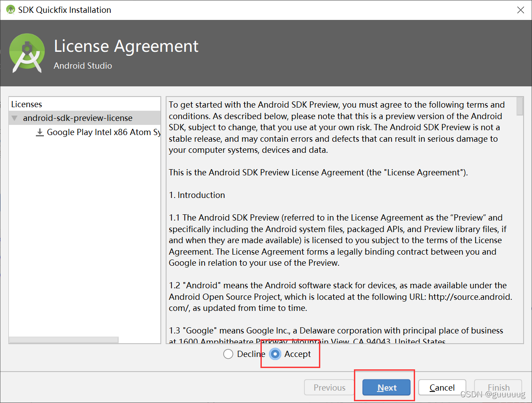Click download icon beside Google Play Intel

click(x=40, y=132)
